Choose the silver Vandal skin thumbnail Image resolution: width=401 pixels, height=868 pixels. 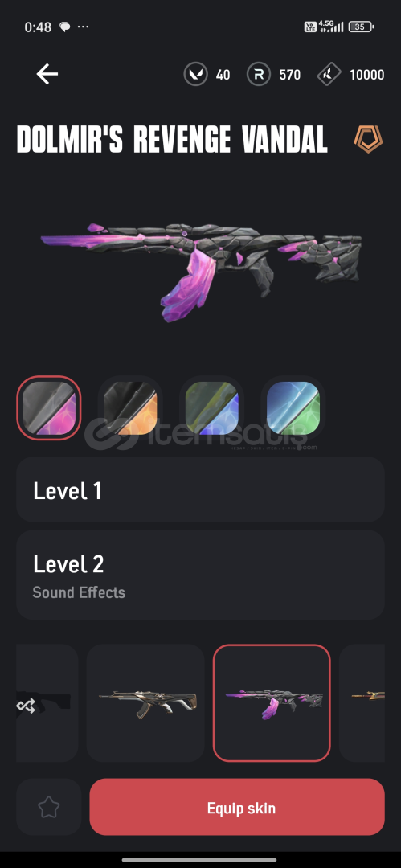[x=145, y=703]
